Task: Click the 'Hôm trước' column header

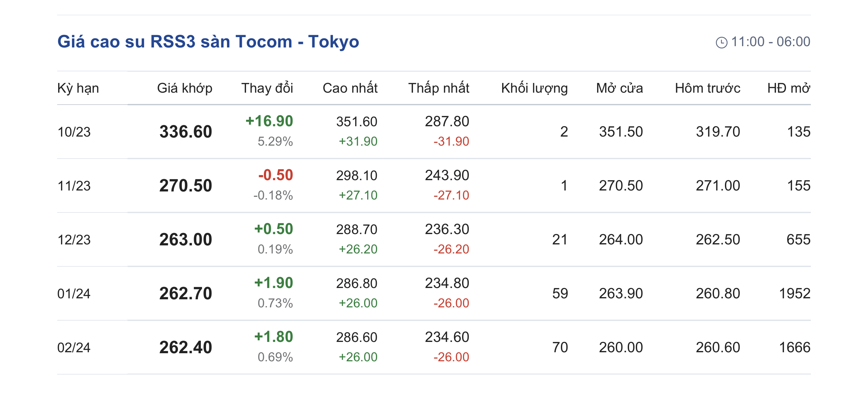Action: [x=707, y=88]
